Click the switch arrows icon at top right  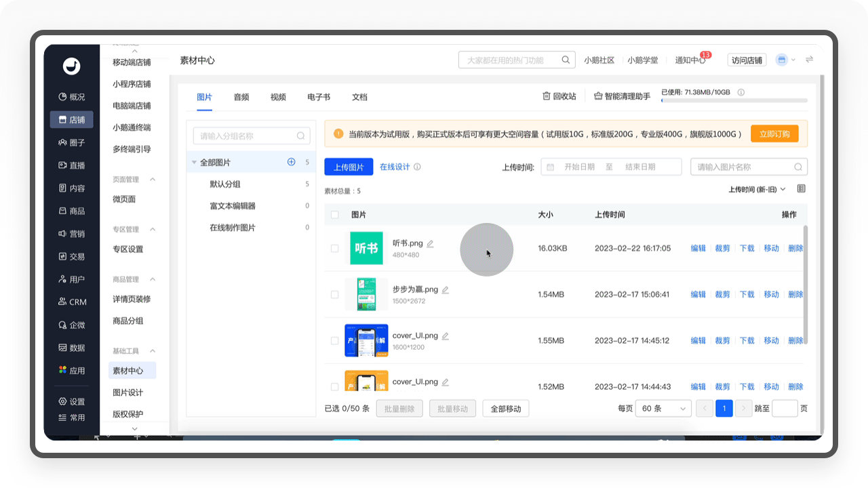click(x=809, y=60)
